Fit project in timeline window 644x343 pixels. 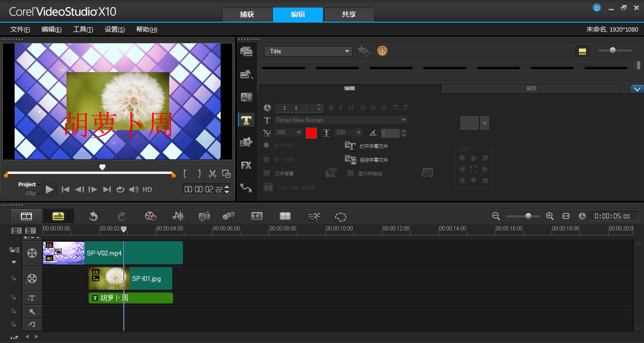(x=566, y=216)
